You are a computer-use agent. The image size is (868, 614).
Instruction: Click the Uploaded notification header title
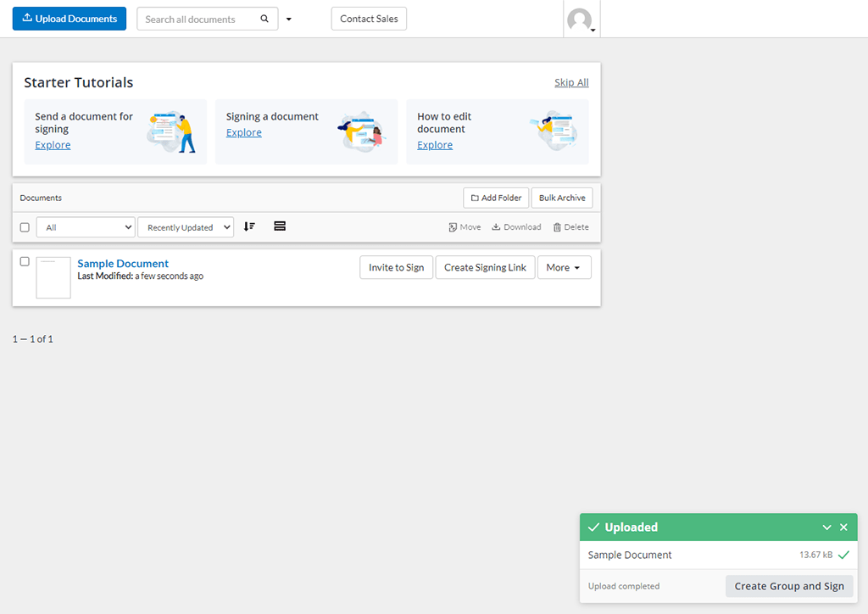coord(631,527)
